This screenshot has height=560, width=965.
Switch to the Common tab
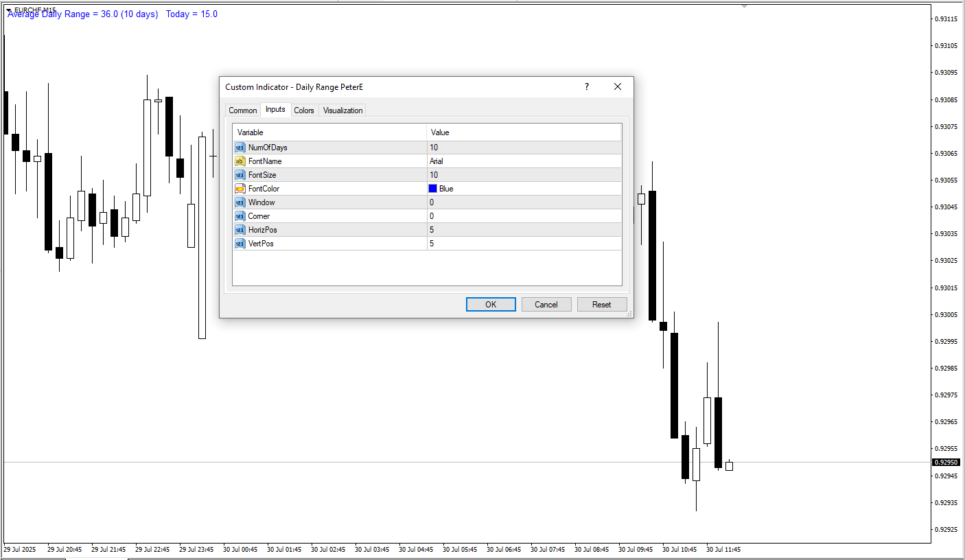coord(243,110)
